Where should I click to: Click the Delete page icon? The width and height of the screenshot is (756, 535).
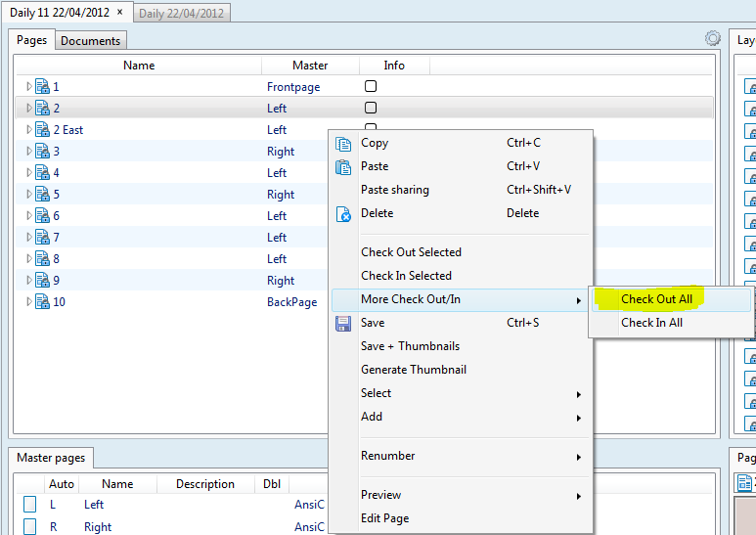[343, 214]
